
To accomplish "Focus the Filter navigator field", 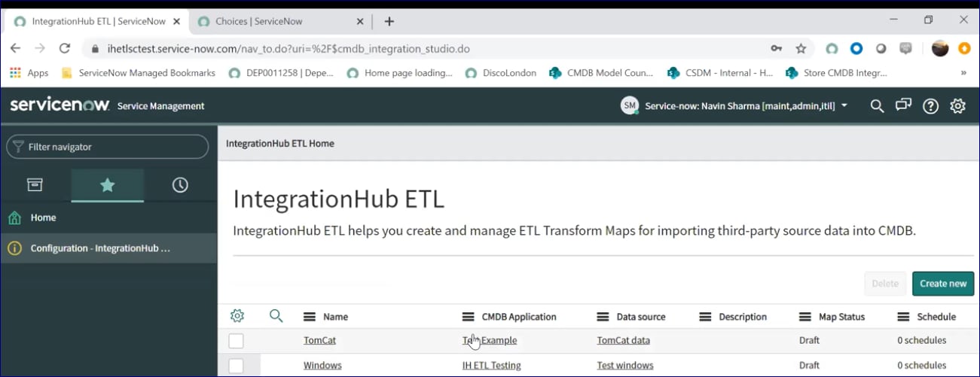I will [107, 147].
